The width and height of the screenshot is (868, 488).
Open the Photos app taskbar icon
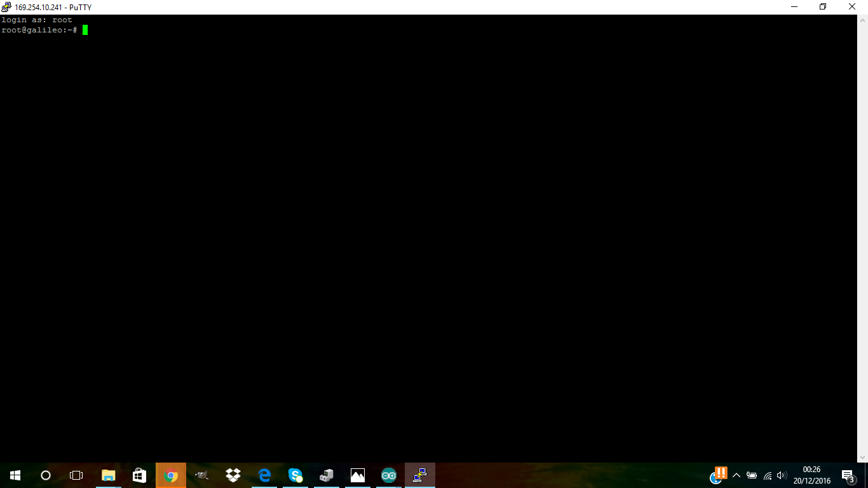358,475
